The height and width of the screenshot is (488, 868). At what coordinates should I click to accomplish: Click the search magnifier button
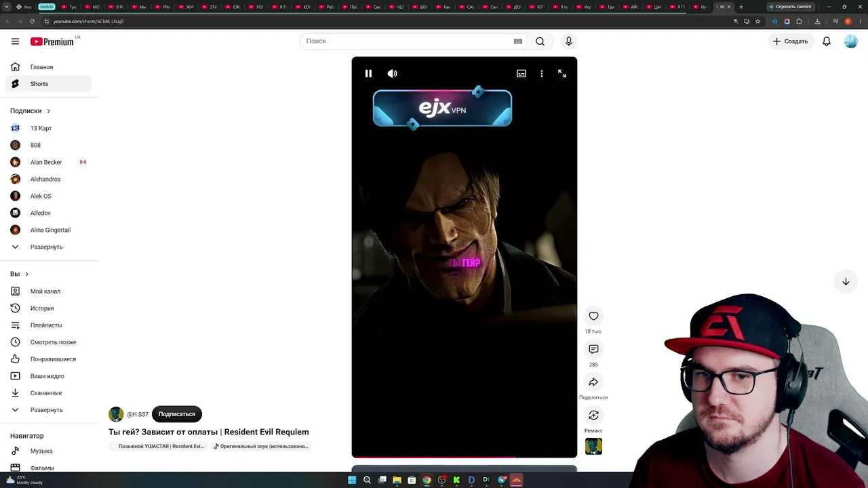540,41
